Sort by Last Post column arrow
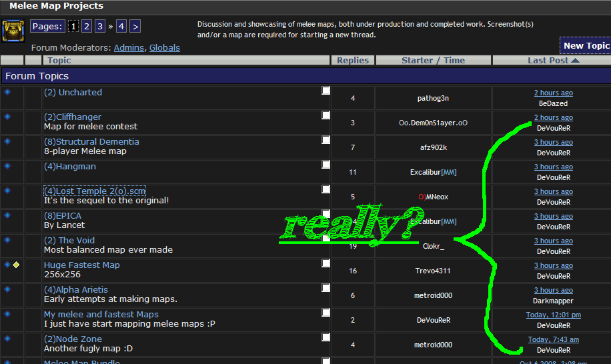 tap(575, 61)
